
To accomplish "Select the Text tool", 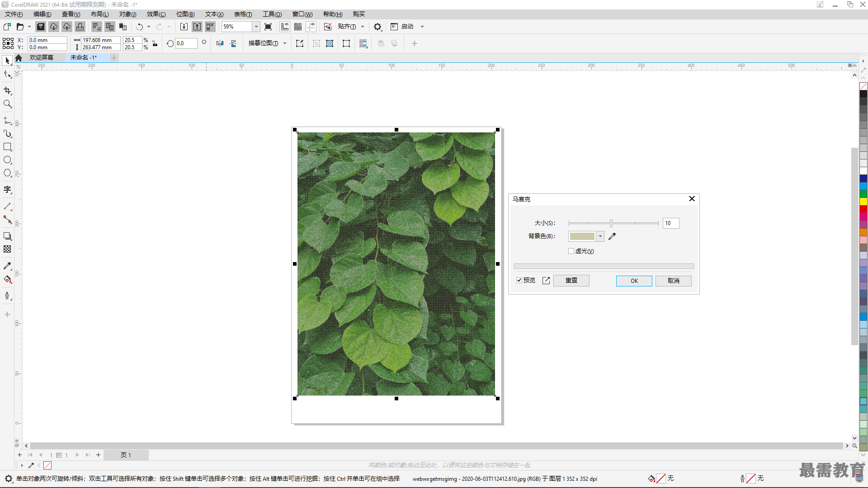I will [7, 190].
